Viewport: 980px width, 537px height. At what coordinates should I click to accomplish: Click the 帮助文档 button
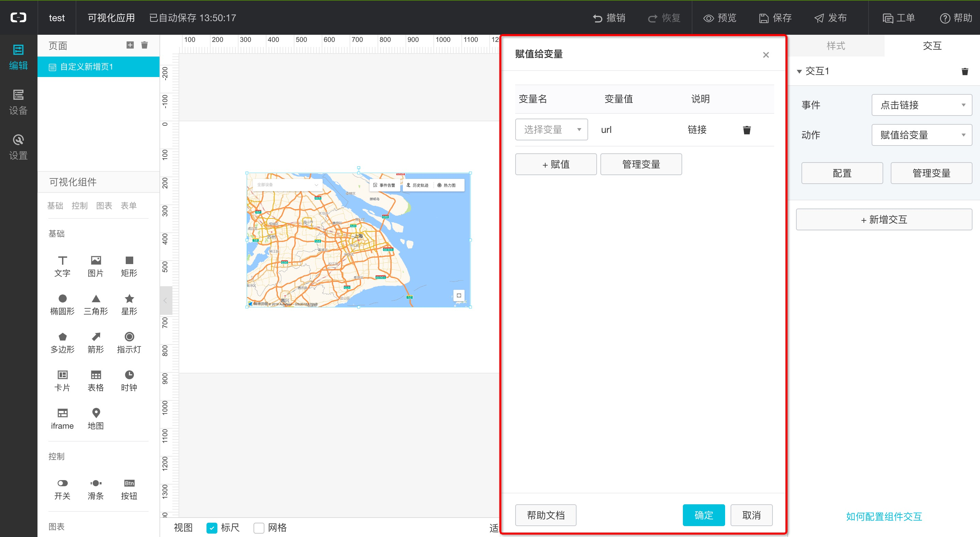tap(546, 515)
